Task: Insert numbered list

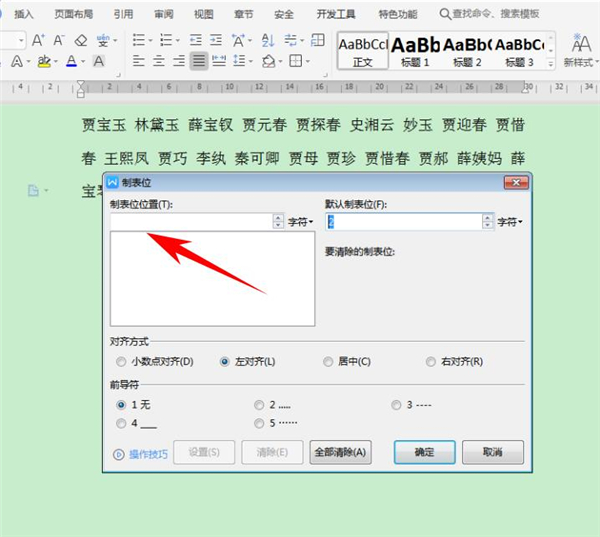Action: click(166, 40)
